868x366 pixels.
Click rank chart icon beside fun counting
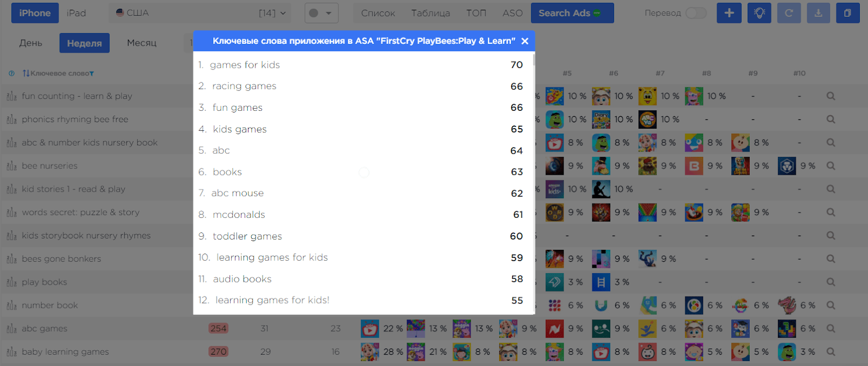(11, 96)
